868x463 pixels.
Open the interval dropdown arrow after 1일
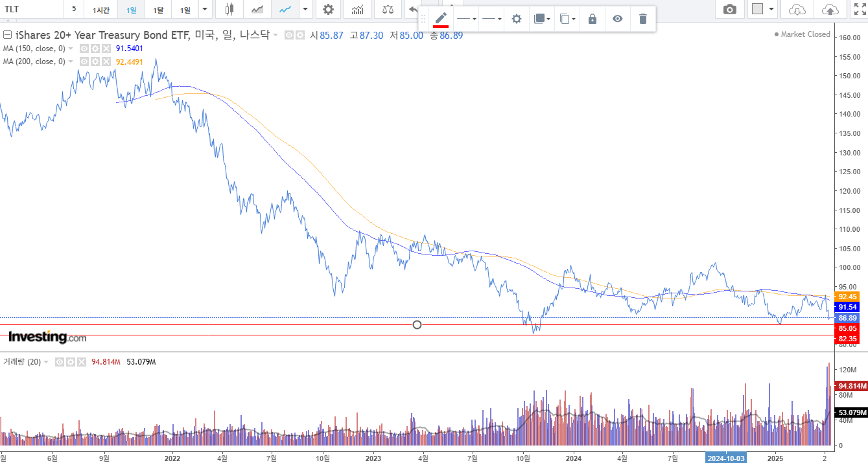(x=205, y=9)
